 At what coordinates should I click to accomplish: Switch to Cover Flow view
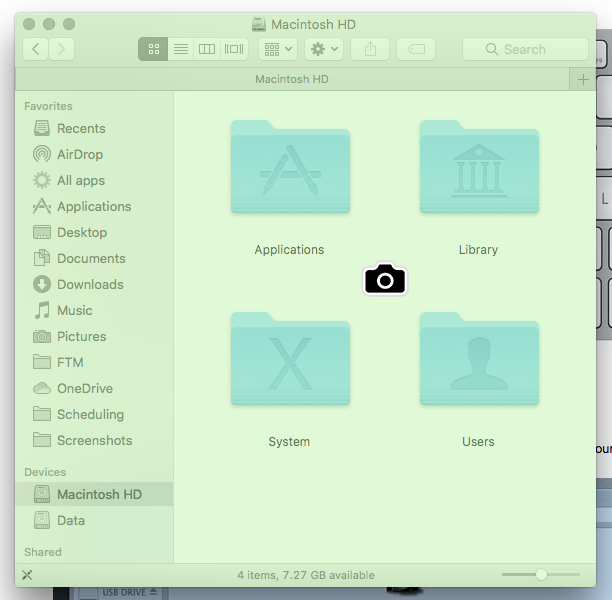tap(234, 49)
